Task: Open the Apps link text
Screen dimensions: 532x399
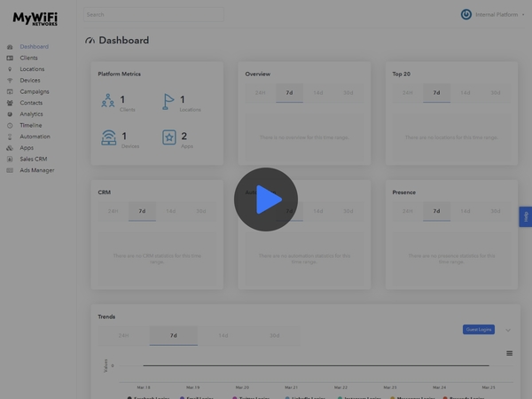Action: [x=27, y=147]
